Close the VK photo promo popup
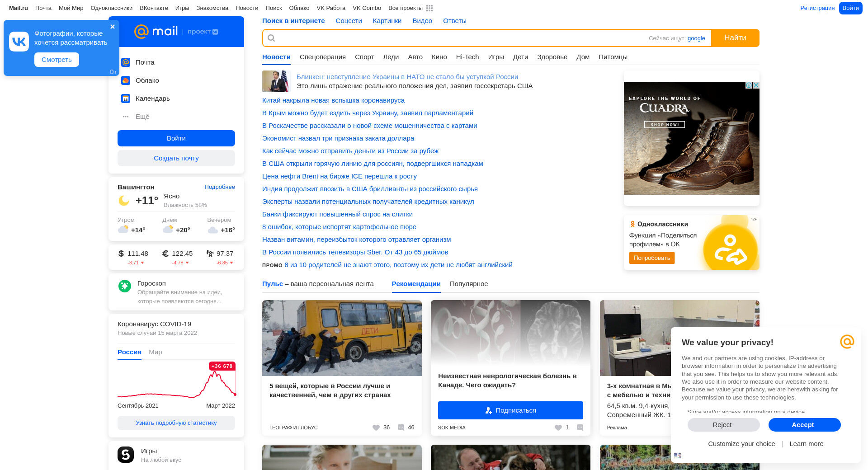 (x=113, y=27)
